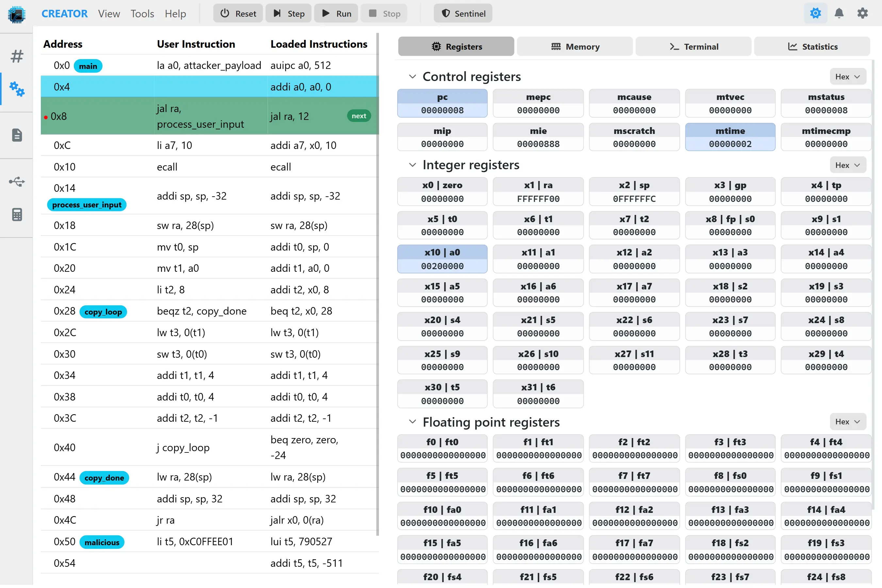The image size is (882, 588).
Task: Open the document file sidebar icon
Action: pos(17,135)
